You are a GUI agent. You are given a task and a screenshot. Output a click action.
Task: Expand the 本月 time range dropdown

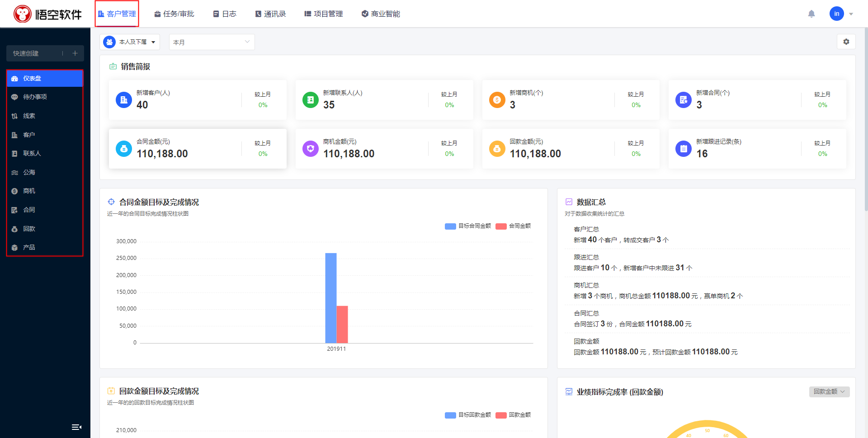coord(211,42)
